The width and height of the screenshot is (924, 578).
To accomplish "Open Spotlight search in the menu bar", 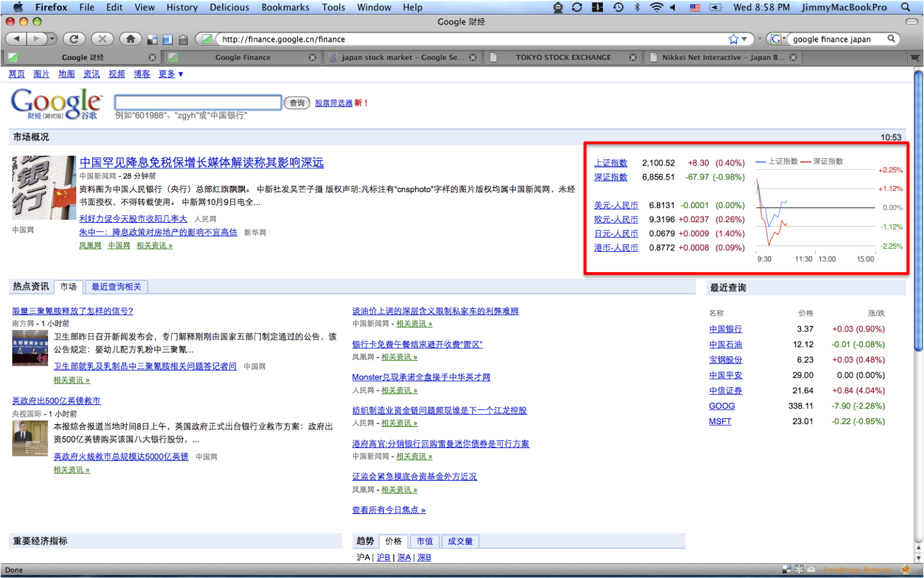I will tap(906, 7).
